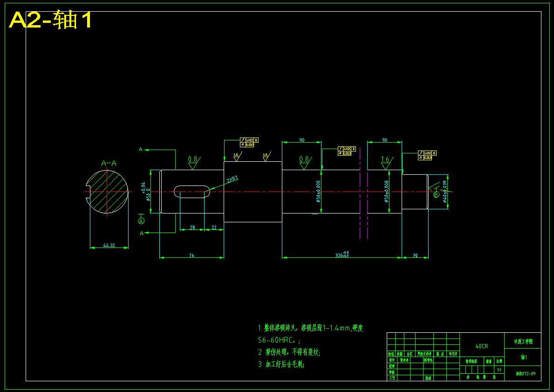Viewport: 554px width, 392px height.
Task: Select the 326 overall length dimension
Action: pyautogui.click(x=342, y=254)
